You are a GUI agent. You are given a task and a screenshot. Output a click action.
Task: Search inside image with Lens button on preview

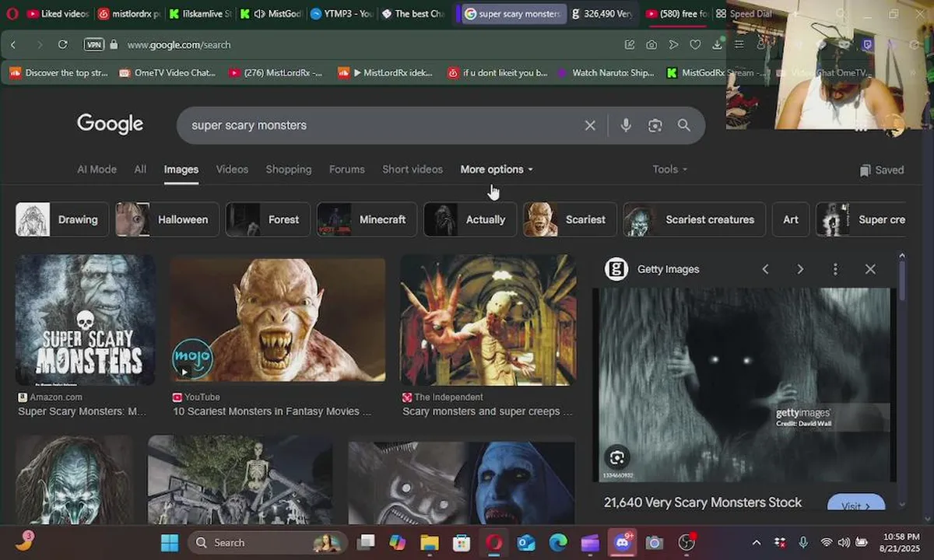click(617, 457)
